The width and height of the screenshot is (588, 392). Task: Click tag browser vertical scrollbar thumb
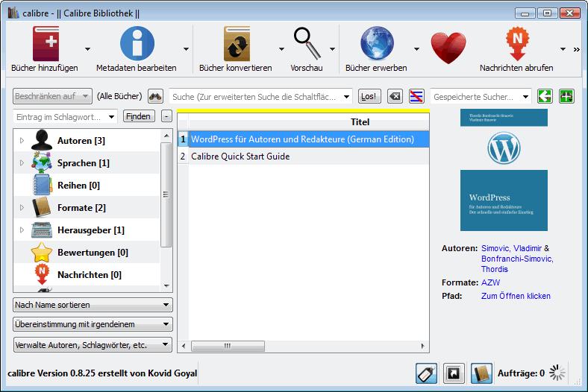166,195
